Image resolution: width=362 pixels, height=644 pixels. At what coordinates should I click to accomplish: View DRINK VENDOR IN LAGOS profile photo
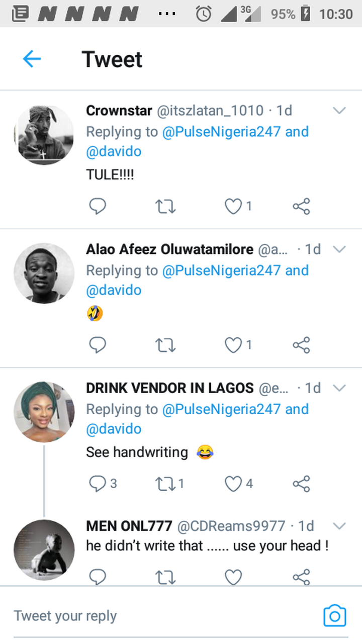point(44,412)
